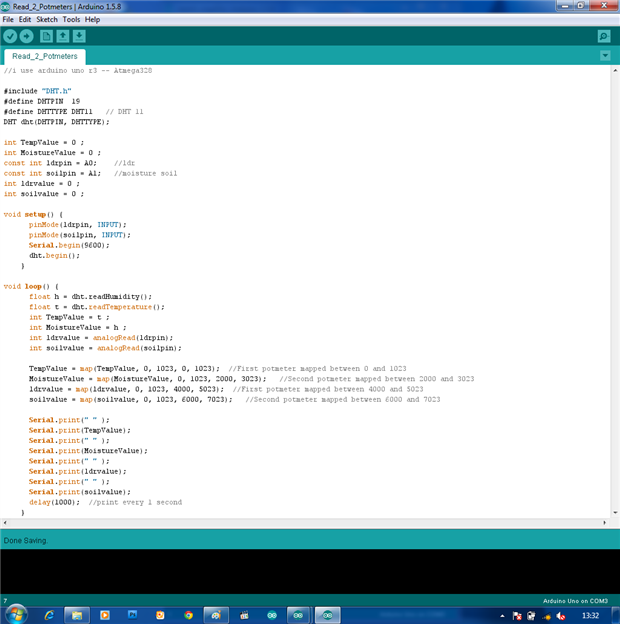
Task: Open the Windows Start menu
Action: (17, 614)
